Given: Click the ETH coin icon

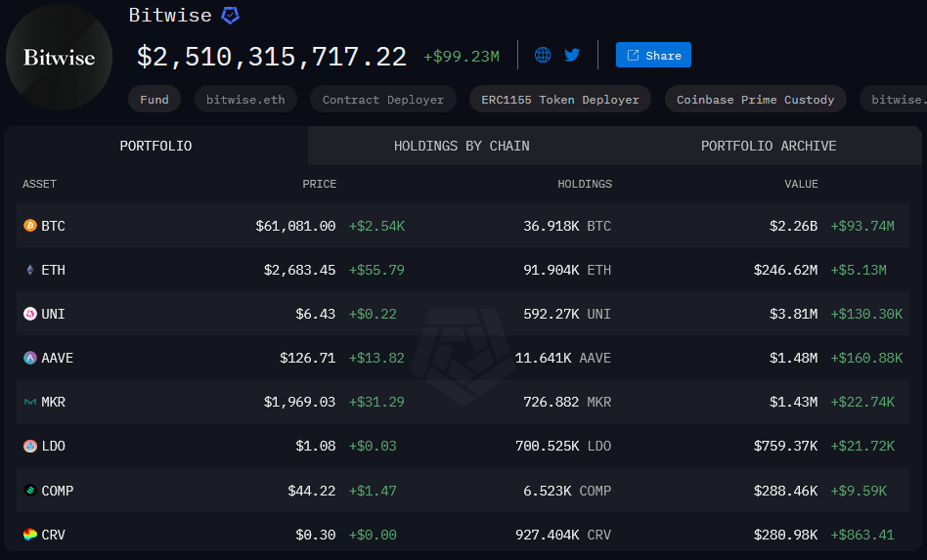Looking at the screenshot, I should click(29, 270).
